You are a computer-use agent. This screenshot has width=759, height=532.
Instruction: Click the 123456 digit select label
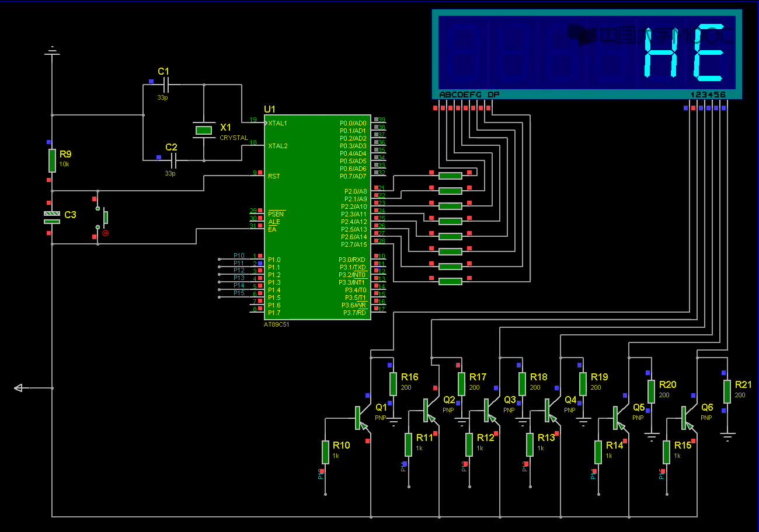[x=708, y=94]
